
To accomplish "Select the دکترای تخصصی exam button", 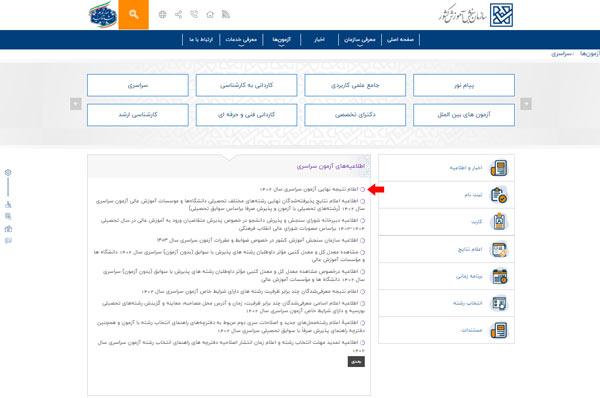I will tap(355, 115).
